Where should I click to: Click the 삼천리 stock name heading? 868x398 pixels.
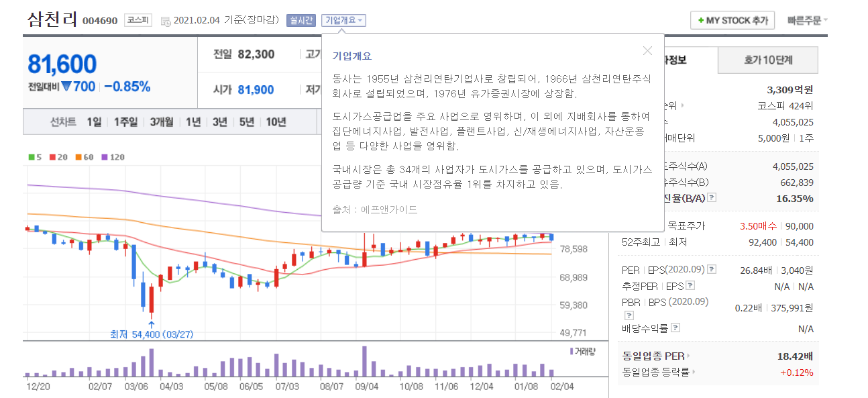[52, 19]
